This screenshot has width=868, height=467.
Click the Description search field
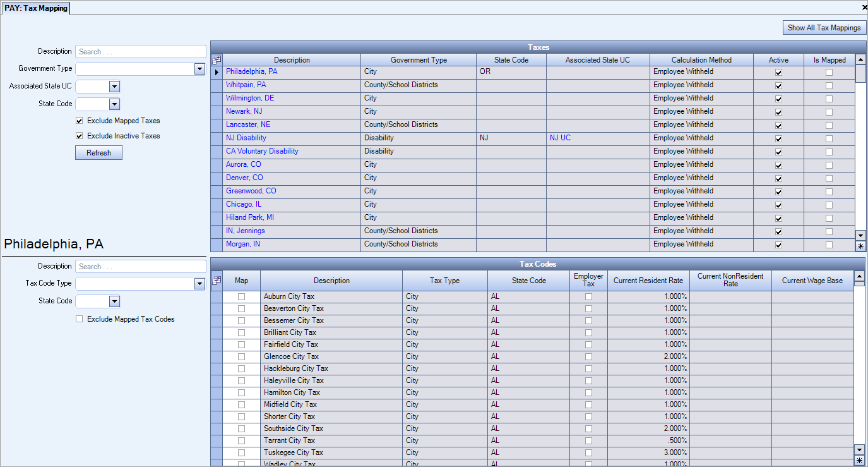(140, 51)
